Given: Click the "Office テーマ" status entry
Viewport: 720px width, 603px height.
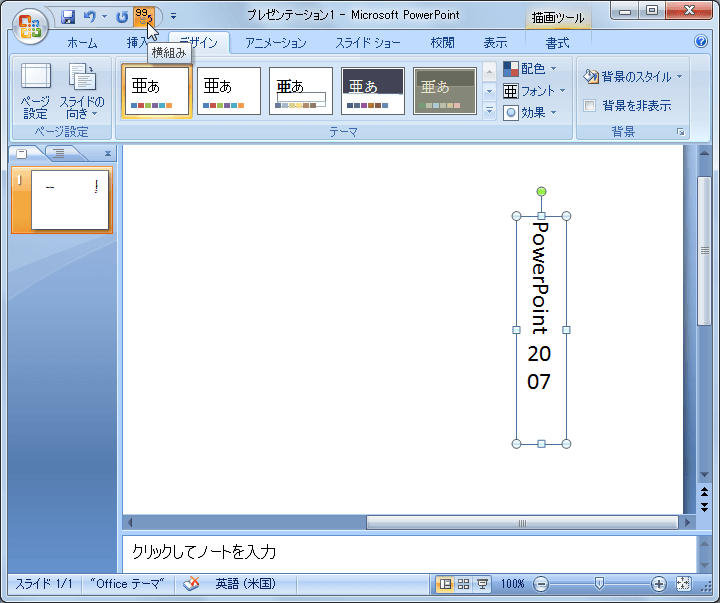Looking at the screenshot, I should click(x=127, y=584).
